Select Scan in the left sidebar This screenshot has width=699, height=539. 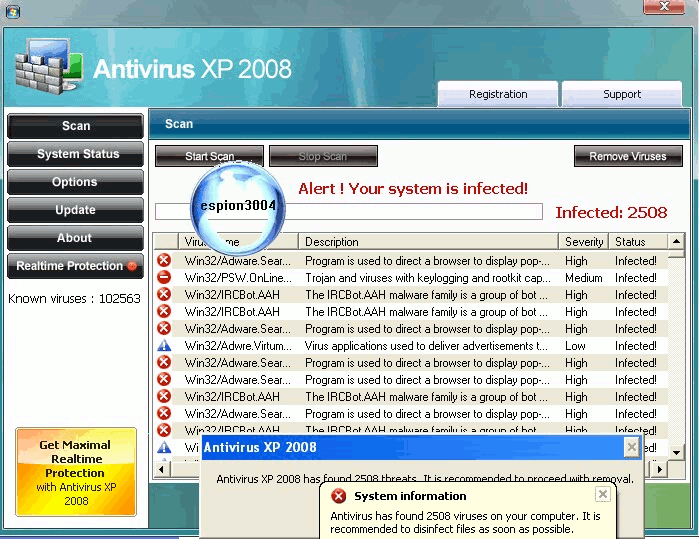pyautogui.click(x=75, y=126)
